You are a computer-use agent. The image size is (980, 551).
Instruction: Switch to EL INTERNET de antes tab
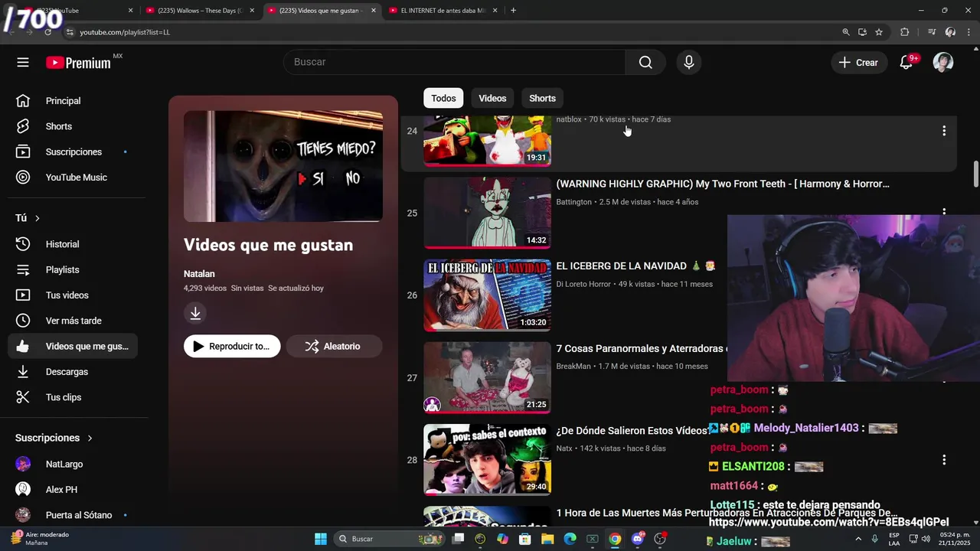(x=443, y=11)
